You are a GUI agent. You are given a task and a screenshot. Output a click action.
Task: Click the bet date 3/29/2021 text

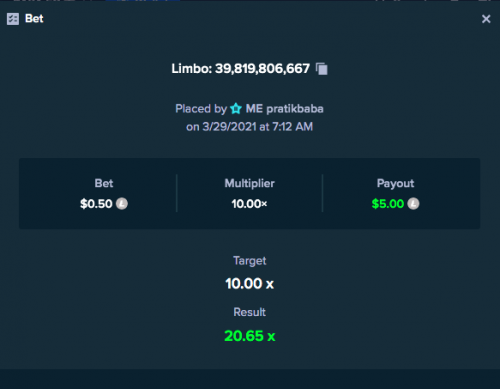click(229, 127)
